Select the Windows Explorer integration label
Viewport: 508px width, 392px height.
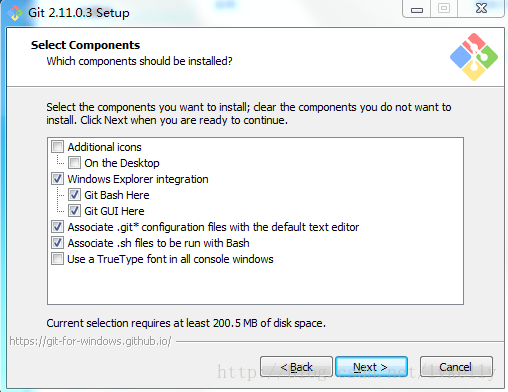coord(138,179)
